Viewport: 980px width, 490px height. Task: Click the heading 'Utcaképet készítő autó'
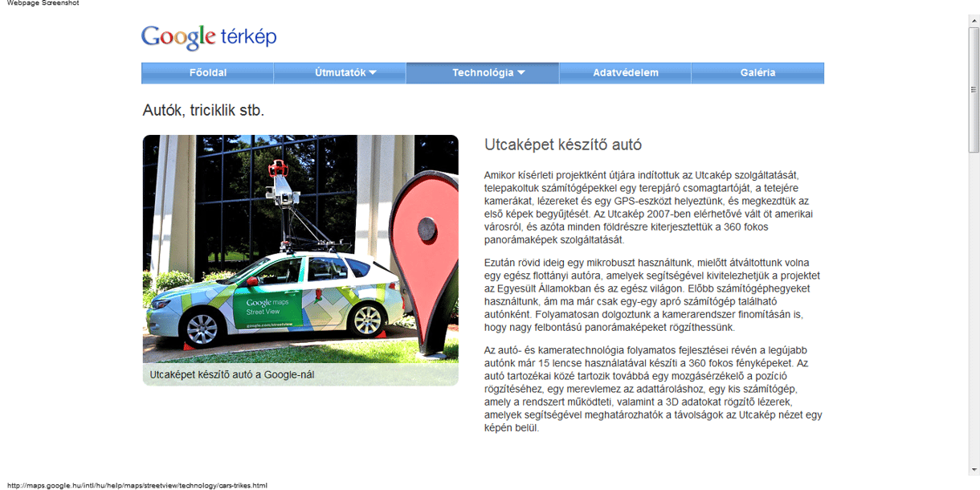point(563,145)
